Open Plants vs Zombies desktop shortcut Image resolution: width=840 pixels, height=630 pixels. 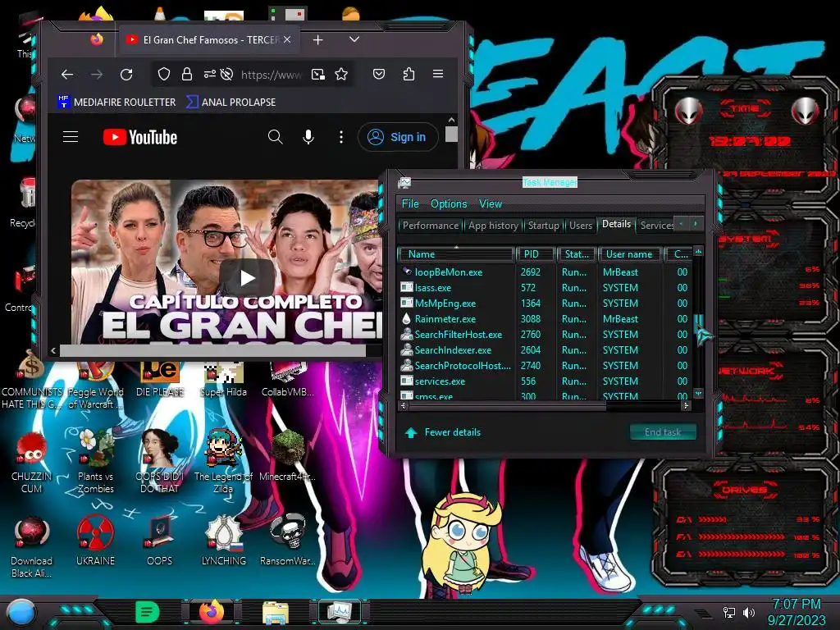click(96, 462)
